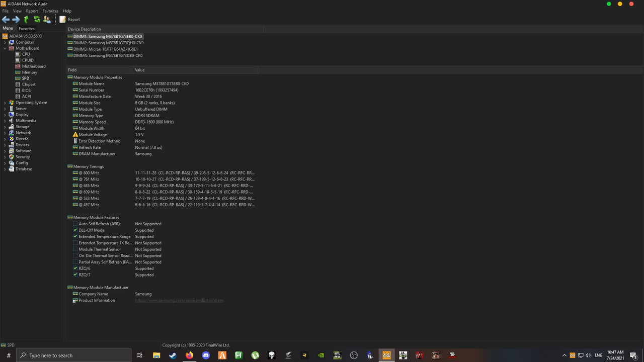Collapse the Motherboard category arrow
Viewport: 644px width, 362px height.
(x=5, y=48)
